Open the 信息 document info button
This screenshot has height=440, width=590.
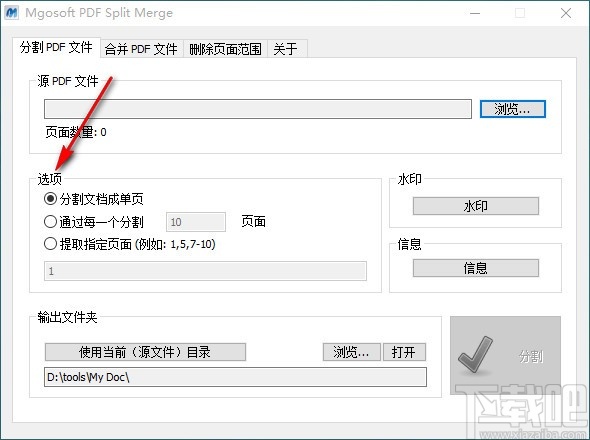click(476, 268)
